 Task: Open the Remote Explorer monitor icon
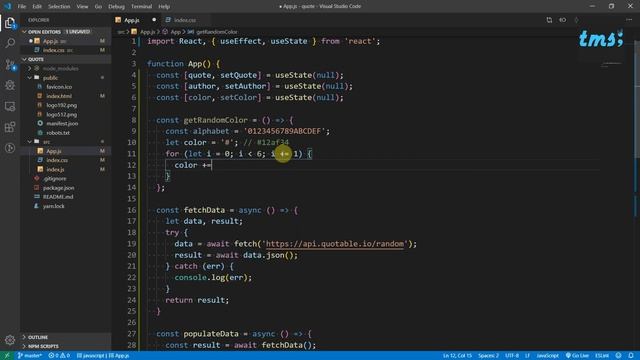(10, 106)
